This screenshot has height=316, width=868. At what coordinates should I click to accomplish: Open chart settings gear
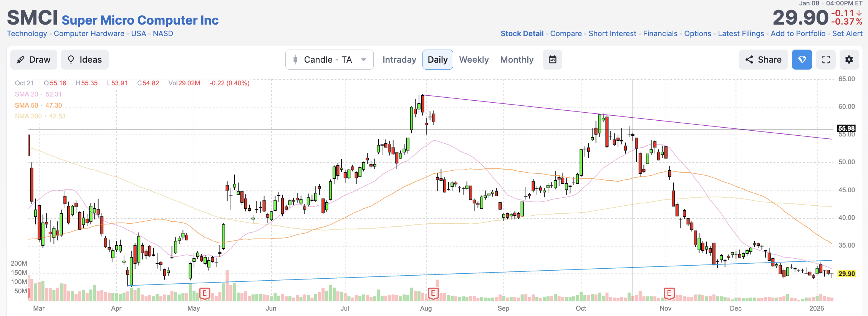[849, 60]
